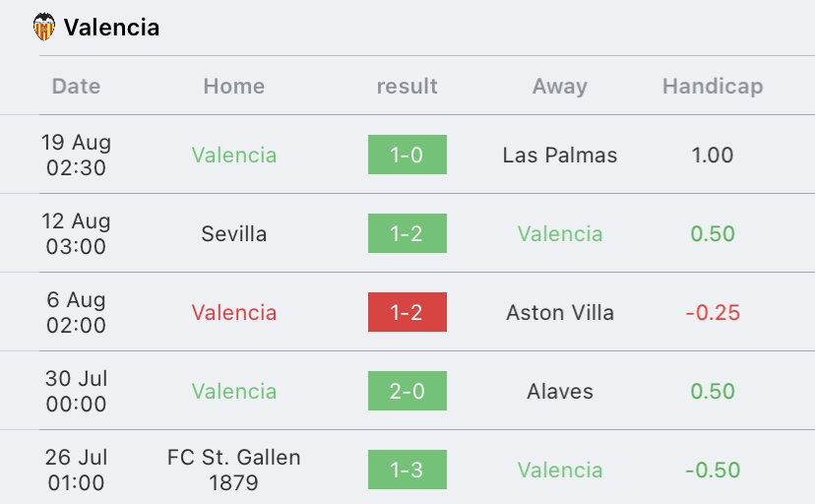Open the red 1-2 Aston Villa result
This screenshot has width=815, height=504.
(x=407, y=312)
